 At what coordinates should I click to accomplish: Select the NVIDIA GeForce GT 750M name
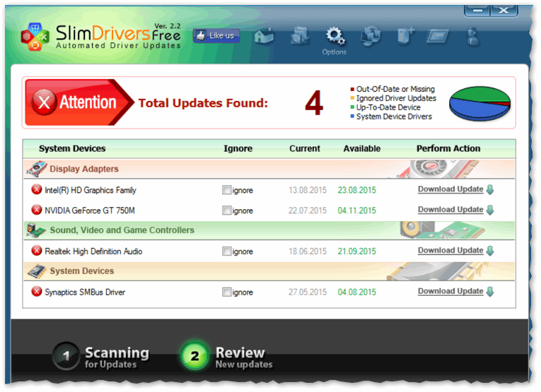click(x=90, y=210)
